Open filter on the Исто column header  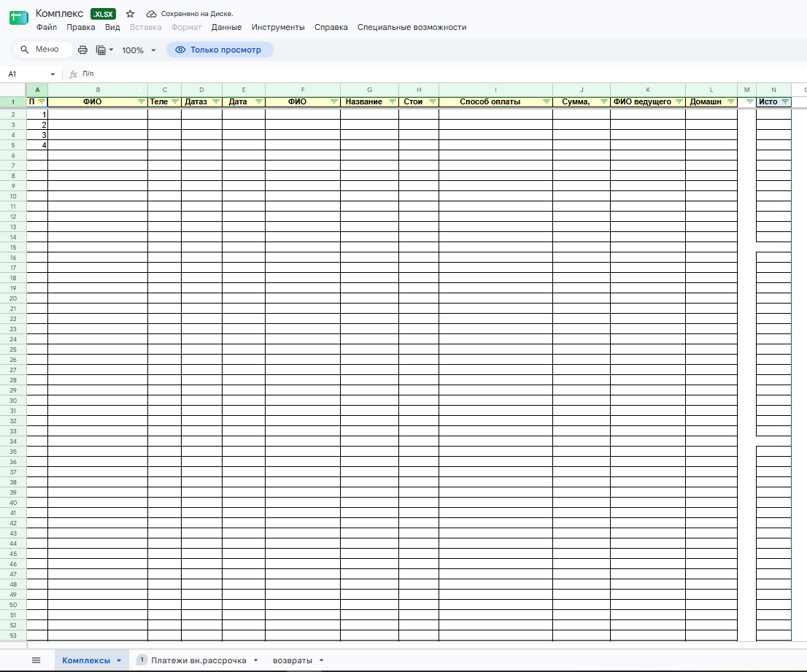[785, 102]
